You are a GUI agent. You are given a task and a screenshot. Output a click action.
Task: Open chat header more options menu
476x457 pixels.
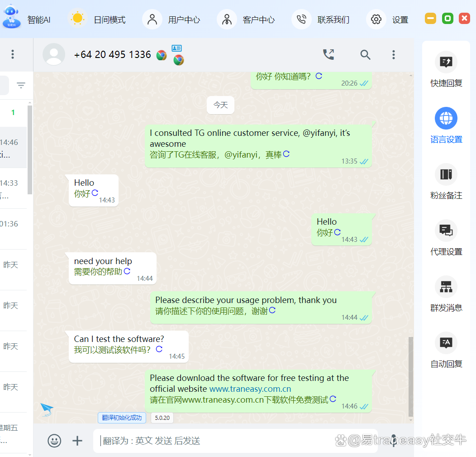pyautogui.click(x=394, y=55)
